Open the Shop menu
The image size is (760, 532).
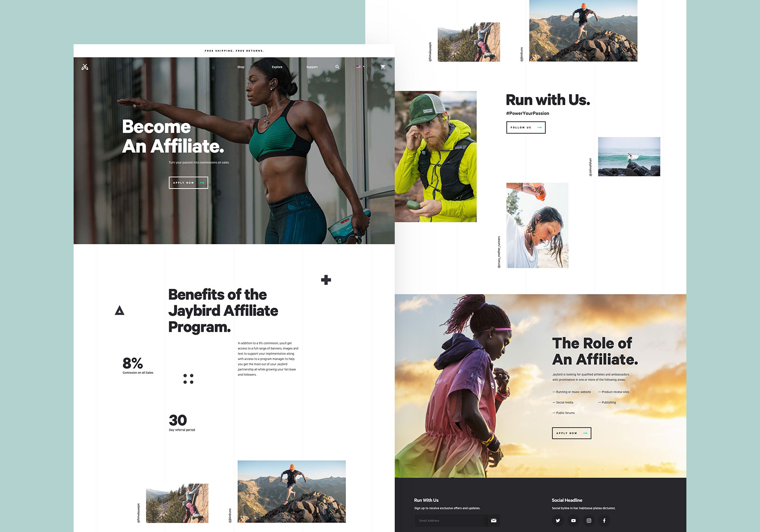tap(241, 67)
